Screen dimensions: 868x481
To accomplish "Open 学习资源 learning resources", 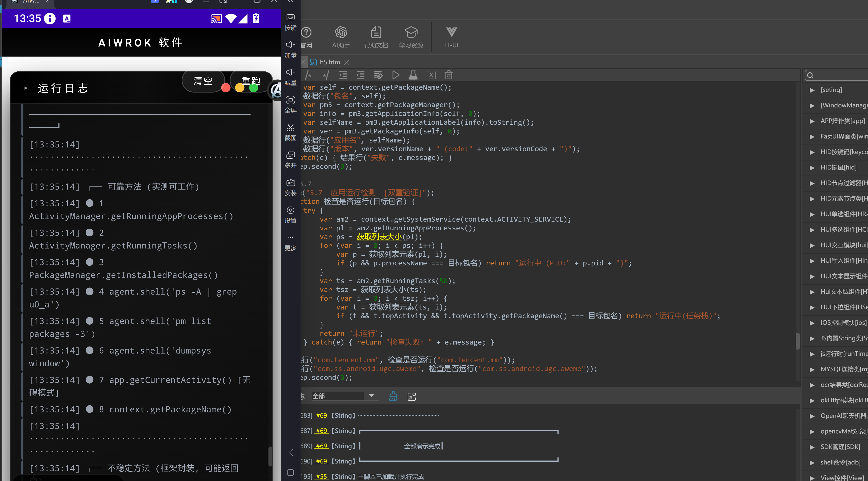I will pos(411,37).
